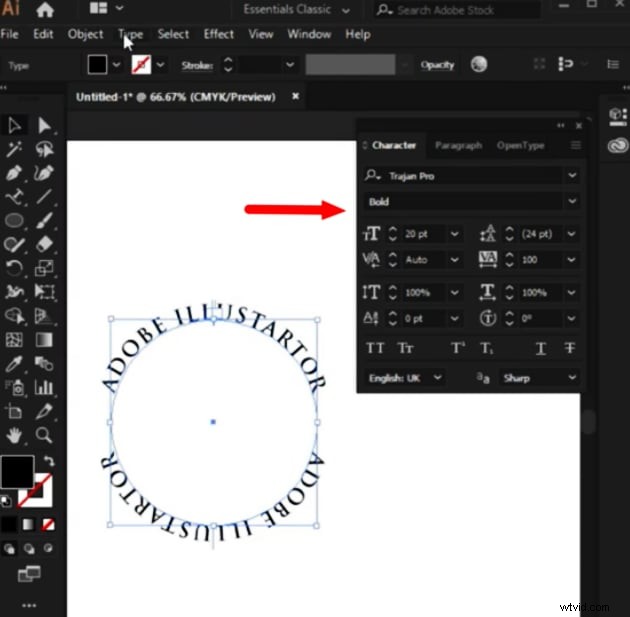Switch to the Paragraph tab
Screen dimensions: 630x617
pos(458,145)
